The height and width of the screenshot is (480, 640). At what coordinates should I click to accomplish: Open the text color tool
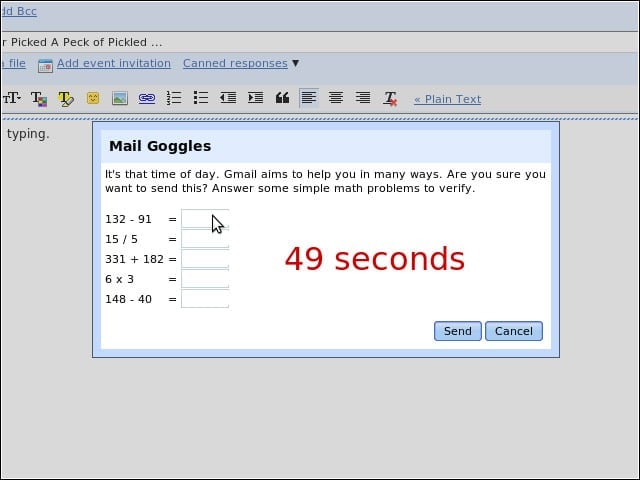39,98
